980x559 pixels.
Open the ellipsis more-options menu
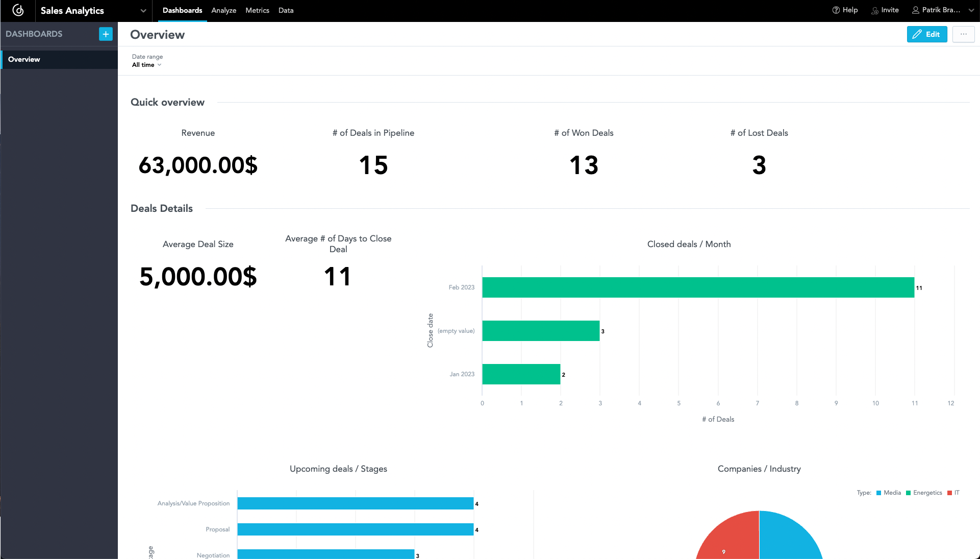pos(964,34)
